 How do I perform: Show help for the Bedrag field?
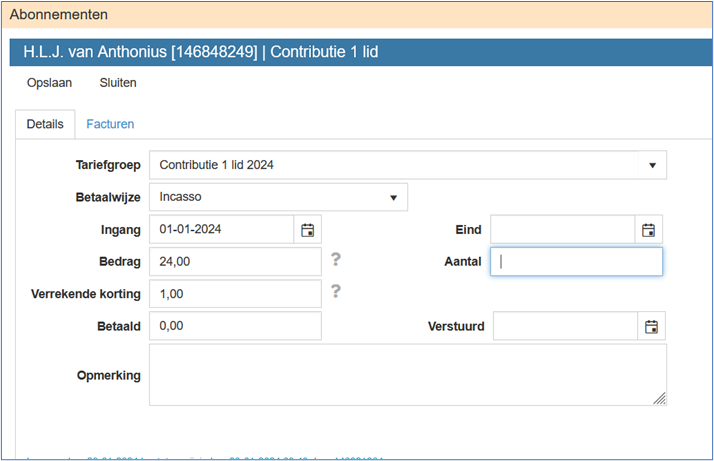point(336,260)
